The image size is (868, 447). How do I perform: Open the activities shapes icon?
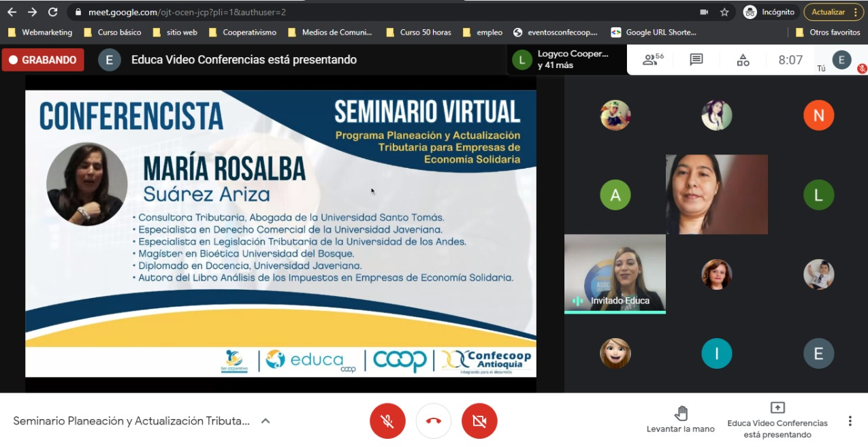[743, 60]
